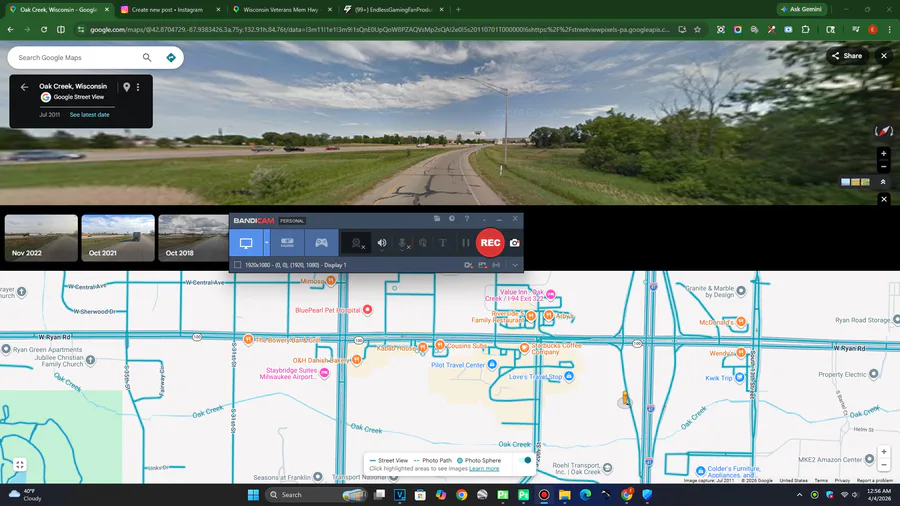Open Chrome three-dot menu
900x506 pixels.
(x=890, y=29)
